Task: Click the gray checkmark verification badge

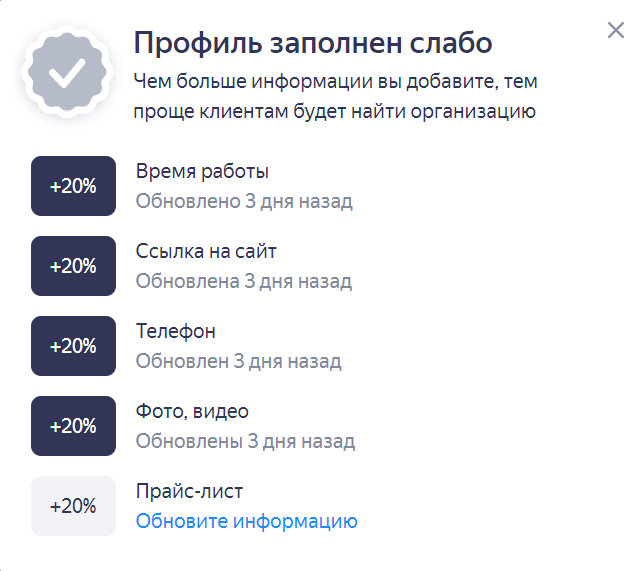Action: pyautogui.click(x=66, y=73)
